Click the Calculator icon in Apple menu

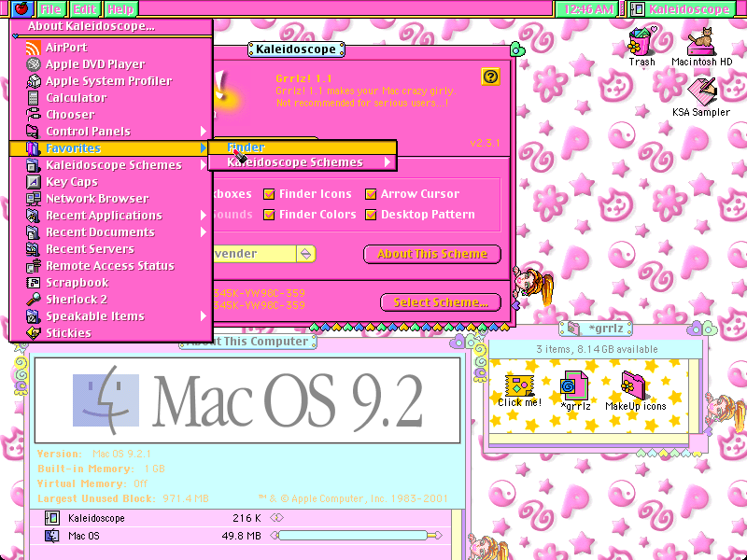coord(33,98)
